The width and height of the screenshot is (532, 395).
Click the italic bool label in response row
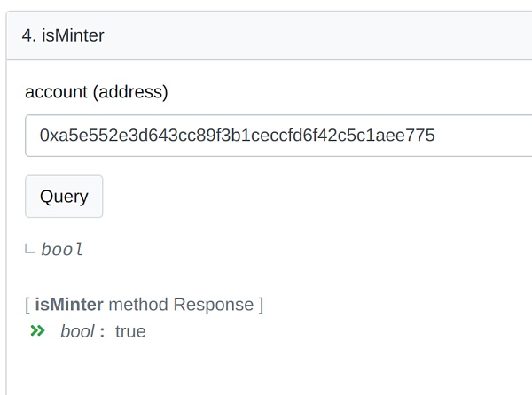point(77,331)
